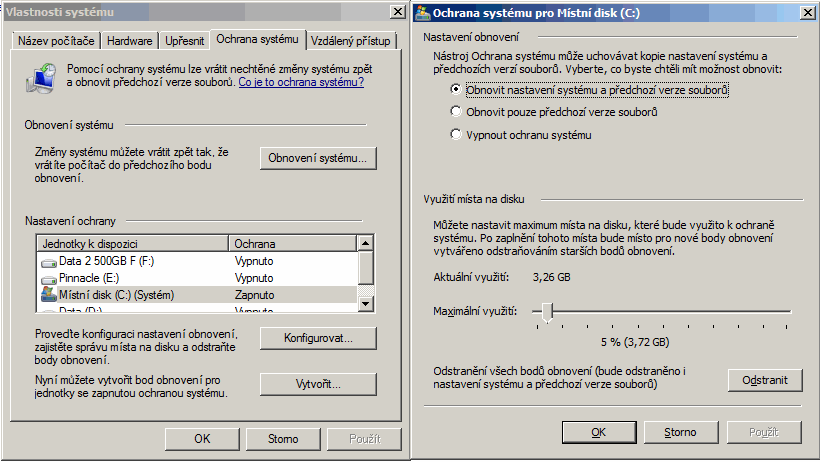Click the Ochrana systému dialog title icon

pyautogui.click(x=424, y=12)
